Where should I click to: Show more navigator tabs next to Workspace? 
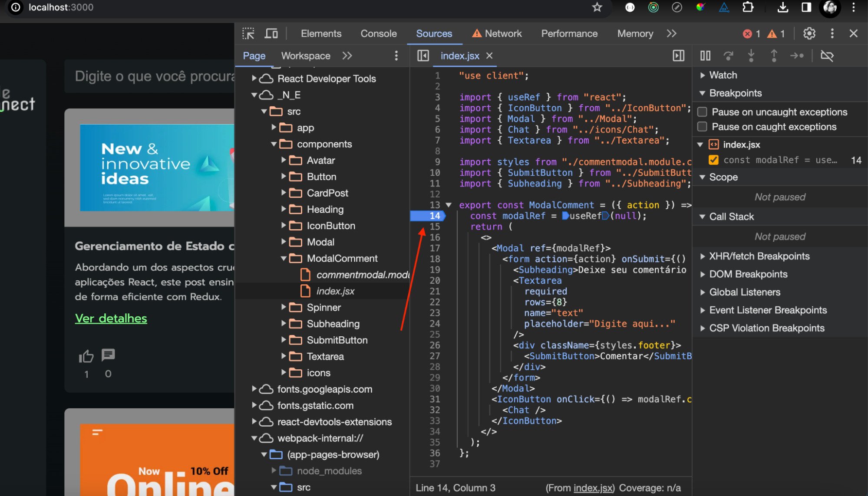[x=347, y=56]
